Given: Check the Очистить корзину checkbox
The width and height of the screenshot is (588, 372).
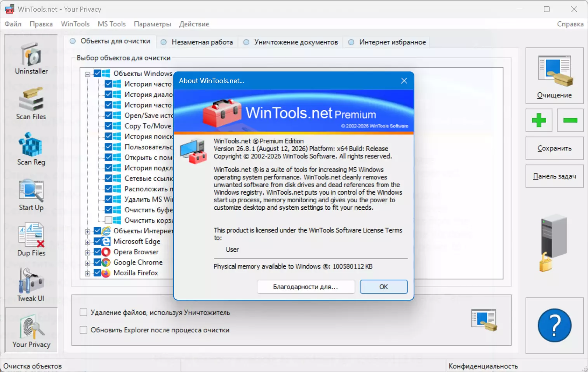Looking at the screenshot, I should 108,220.
